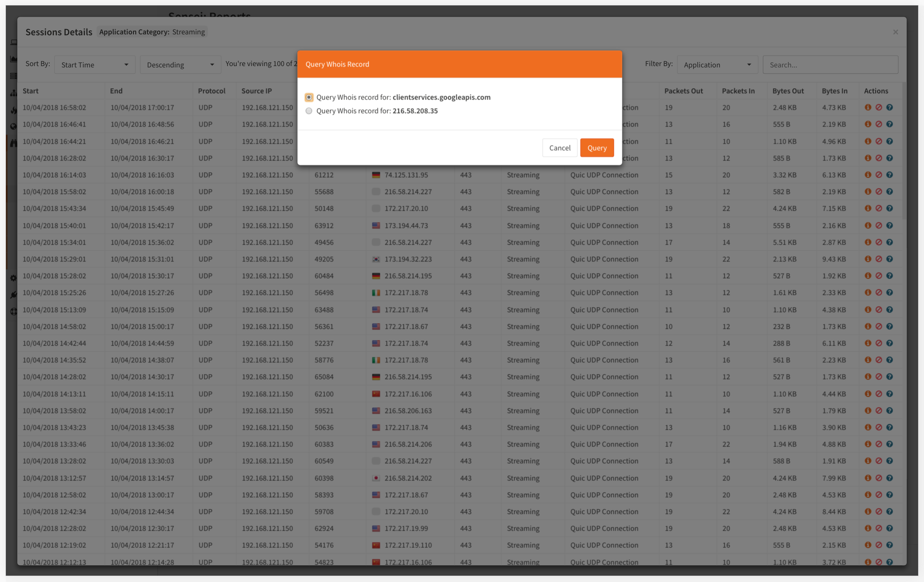Screen dimensions: 924x582
Task: Click the flame icon in the sidebar
Action: 14,109
